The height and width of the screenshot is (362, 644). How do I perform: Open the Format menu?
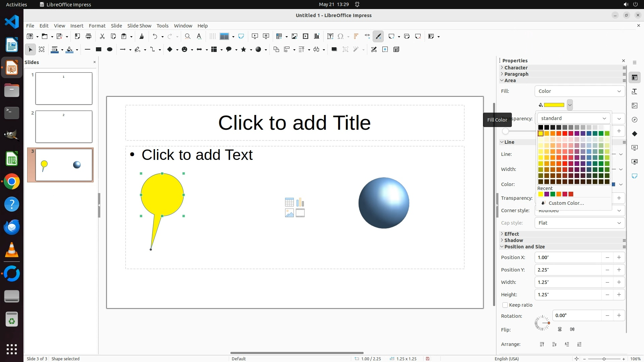(97, 26)
